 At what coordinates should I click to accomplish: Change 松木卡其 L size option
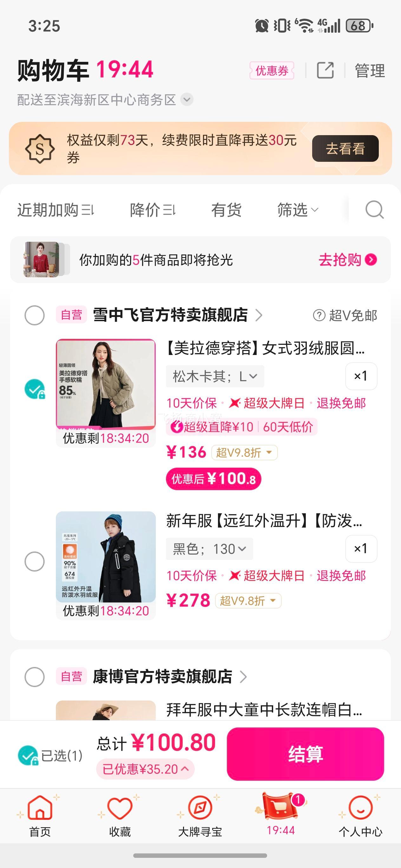[x=215, y=376]
